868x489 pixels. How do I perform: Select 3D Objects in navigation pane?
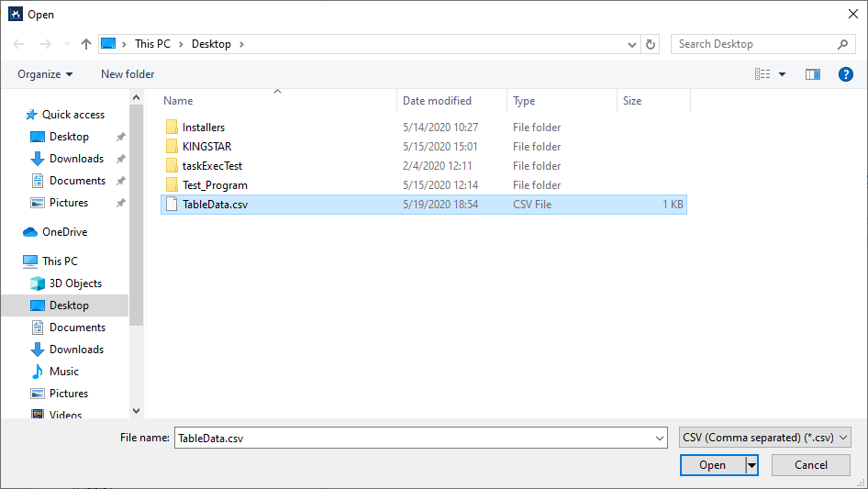pyautogui.click(x=75, y=283)
